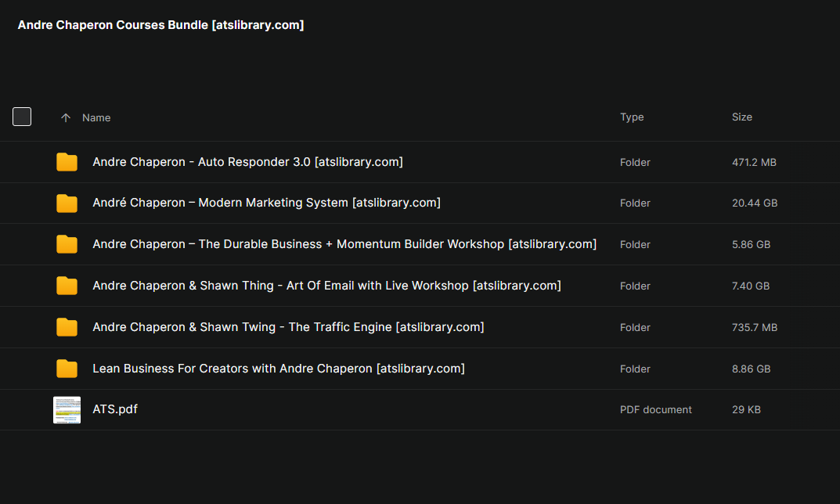The image size is (840, 504).
Task: Open Shawn Twing - The Traffic Engine name
Action: pyautogui.click(x=288, y=326)
